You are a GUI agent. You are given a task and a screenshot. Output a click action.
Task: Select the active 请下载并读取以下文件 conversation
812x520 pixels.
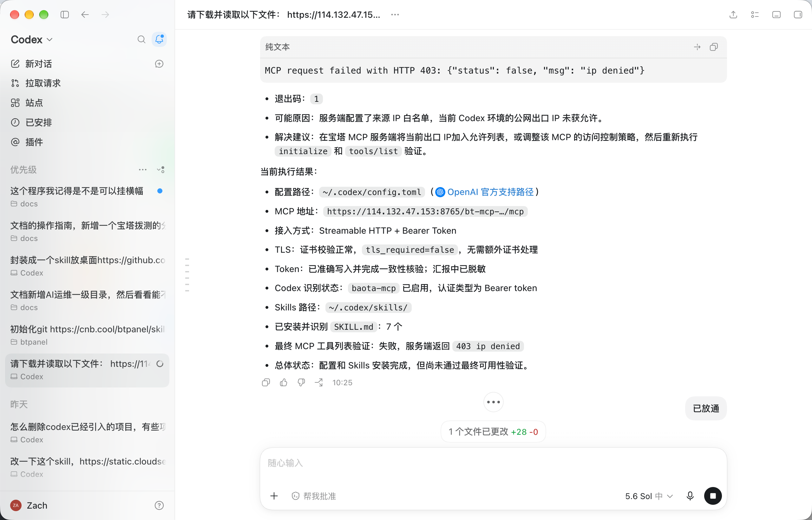coord(87,370)
